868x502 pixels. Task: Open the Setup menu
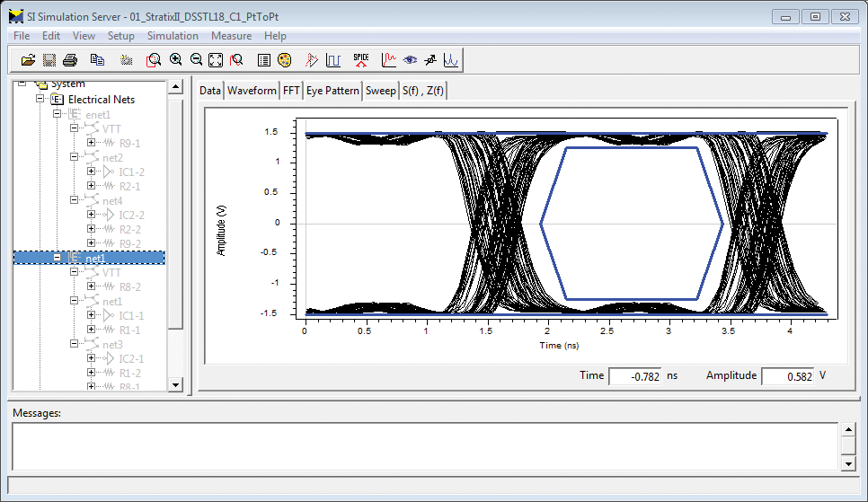point(120,36)
